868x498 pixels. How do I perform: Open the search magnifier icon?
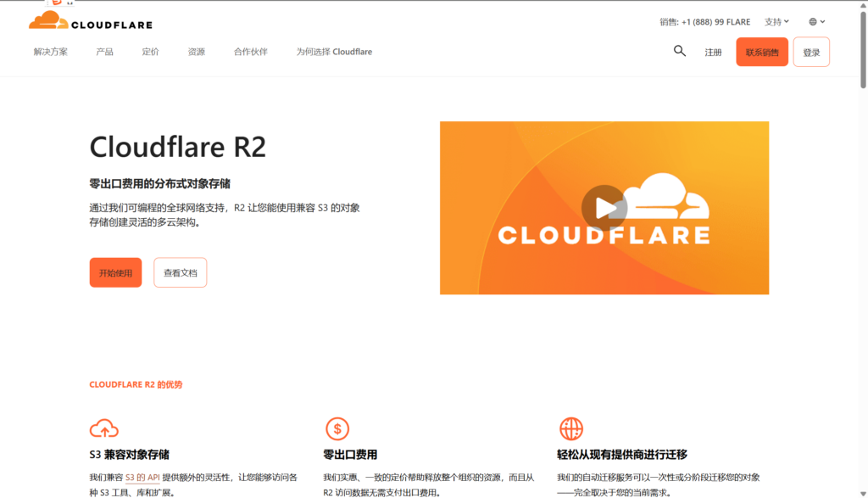click(679, 51)
